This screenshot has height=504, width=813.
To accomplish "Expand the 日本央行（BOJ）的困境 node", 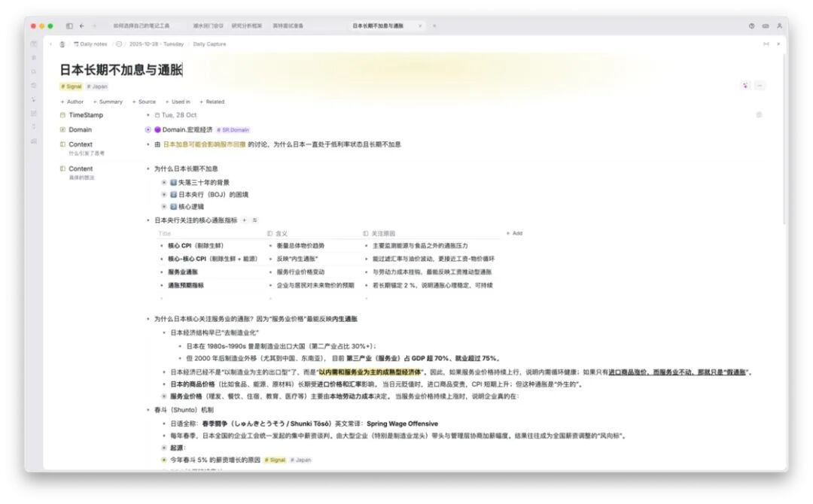I will [x=164, y=194].
